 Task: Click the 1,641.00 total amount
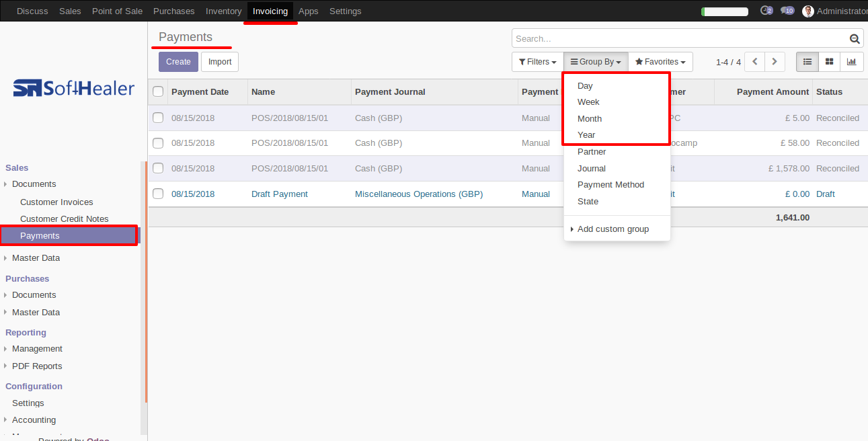792,218
